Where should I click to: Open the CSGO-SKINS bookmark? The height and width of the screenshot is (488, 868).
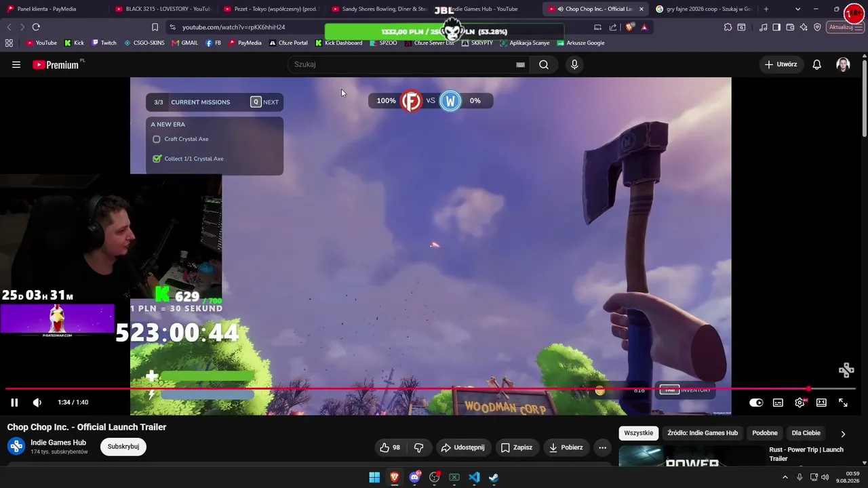tap(144, 43)
